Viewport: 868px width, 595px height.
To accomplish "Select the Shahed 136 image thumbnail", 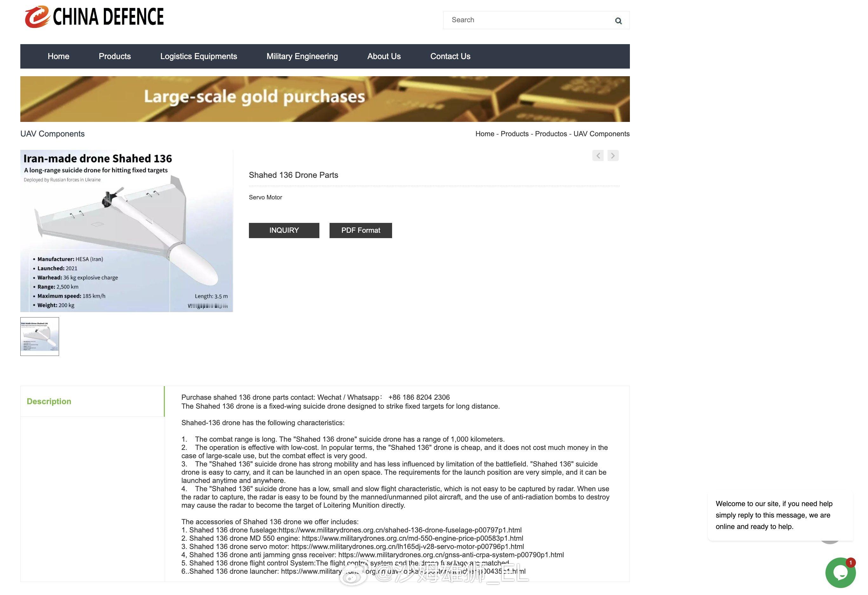I will click(40, 337).
